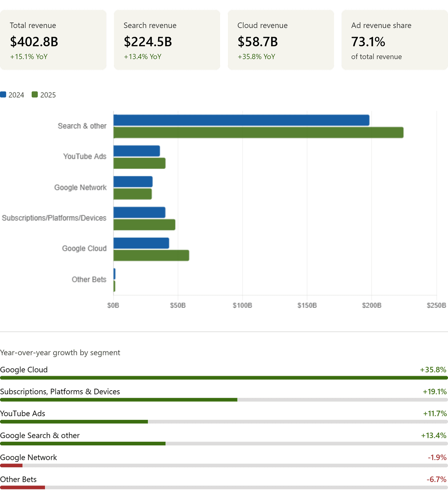Click the Google Network chart axis label
The width and height of the screenshot is (448, 499).
click(x=80, y=188)
